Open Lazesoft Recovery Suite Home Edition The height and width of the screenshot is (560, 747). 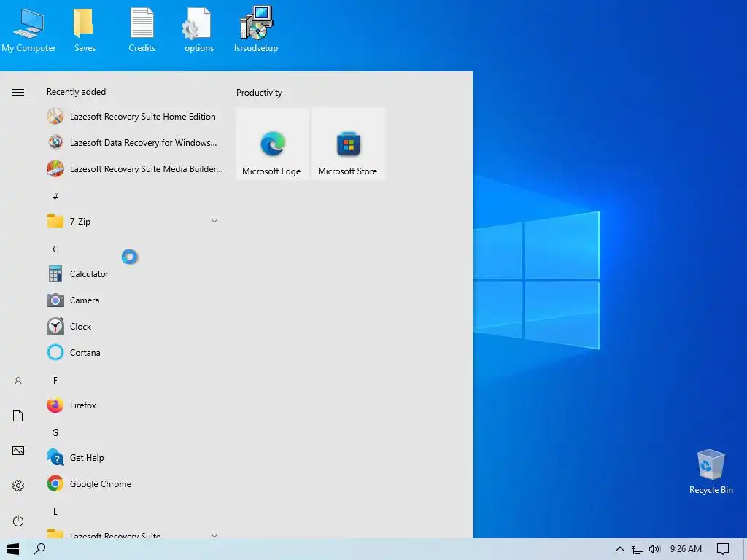135,116
